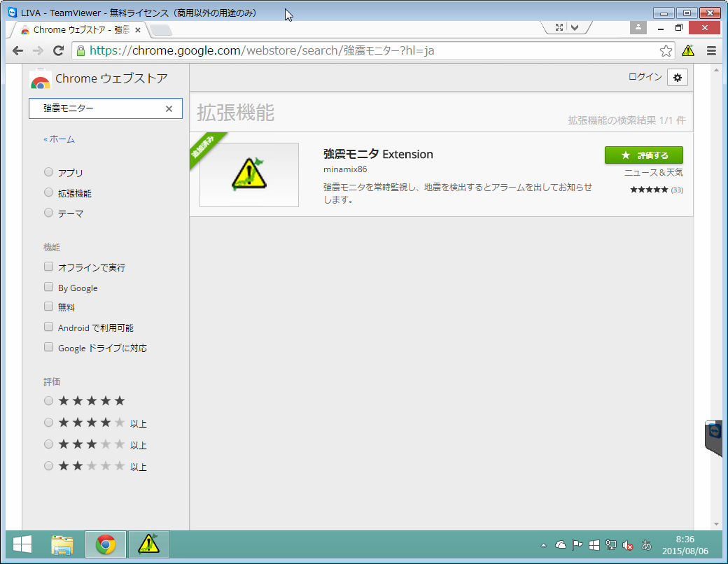Image resolution: width=728 pixels, height=564 pixels.
Task: Check the 無料 filter checkbox
Action: coord(48,306)
